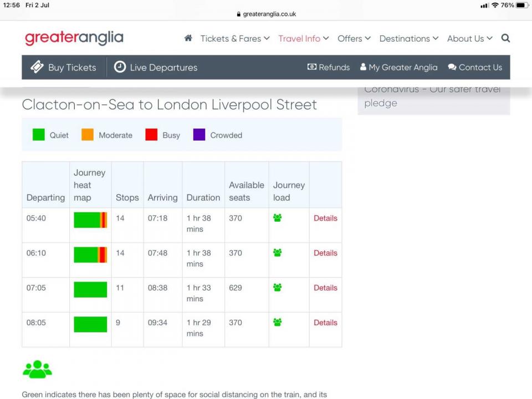Click the page heading Clacton-on-Sea to London Liverpool Street
This screenshot has height=399, width=532.
tap(170, 105)
